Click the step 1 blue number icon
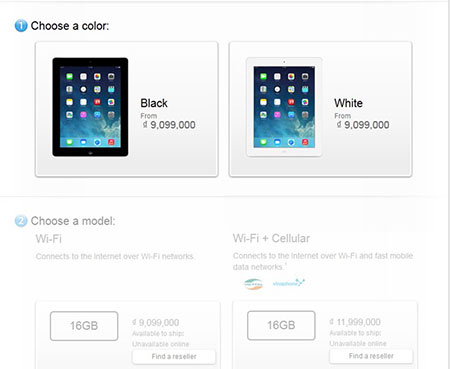 click(21, 26)
